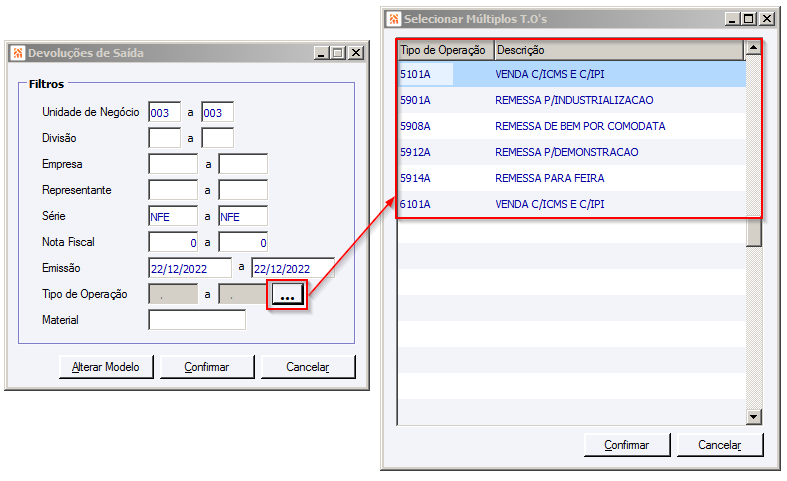Click the second disabled Tipo de Operação field

(x=244, y=294)
